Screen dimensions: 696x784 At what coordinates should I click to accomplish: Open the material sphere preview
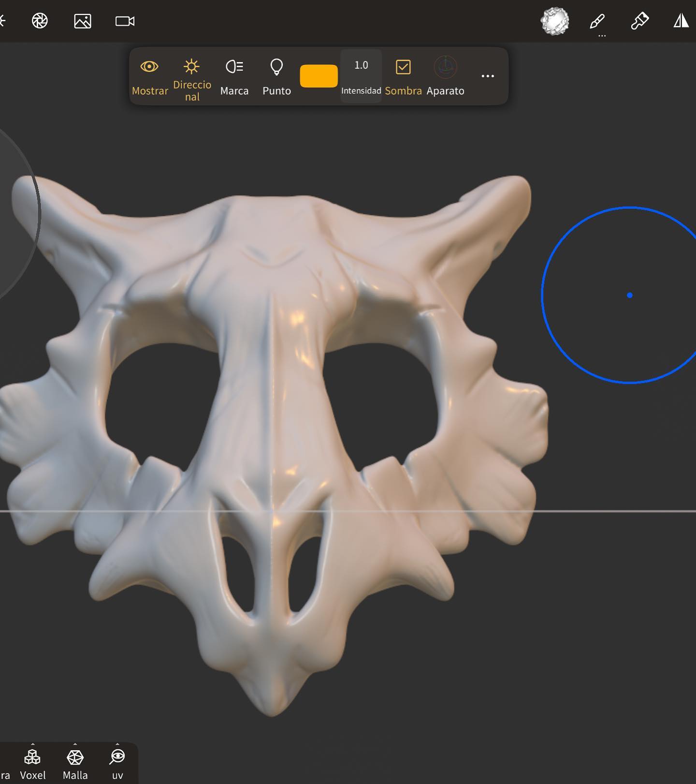coord(554,21)
